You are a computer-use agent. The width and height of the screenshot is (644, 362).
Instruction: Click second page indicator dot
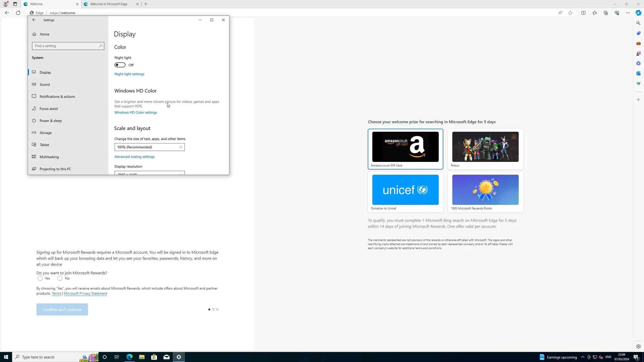pyautogui.click(x=213, y=309)
